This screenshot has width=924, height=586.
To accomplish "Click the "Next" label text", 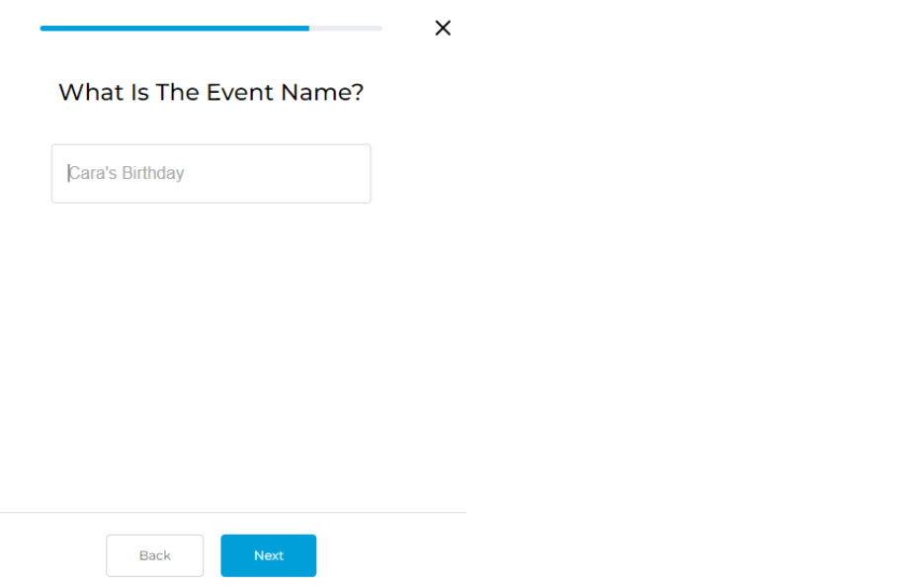I will [269, 555].
